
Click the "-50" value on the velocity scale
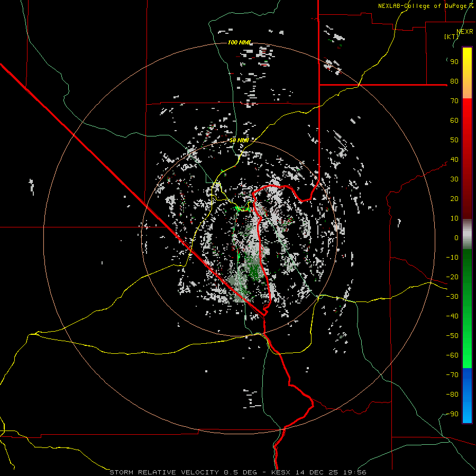tap(452, 336)
